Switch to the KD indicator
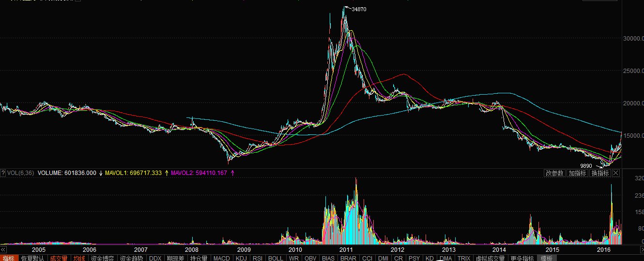644x261 pixels. coord(429,258)
